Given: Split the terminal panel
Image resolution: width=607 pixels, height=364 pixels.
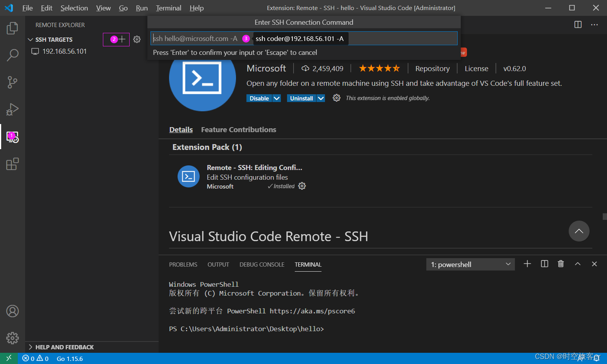Looking at the screenshot, I should (x=544, y=264).
